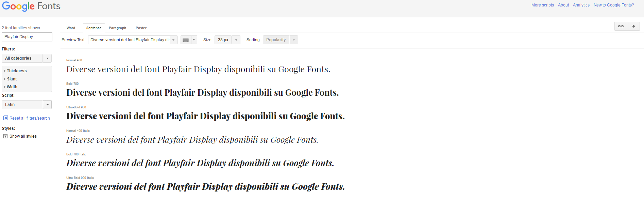
Task: Click the 'Bold 700' style label
Action: click(x=72, y=84)
